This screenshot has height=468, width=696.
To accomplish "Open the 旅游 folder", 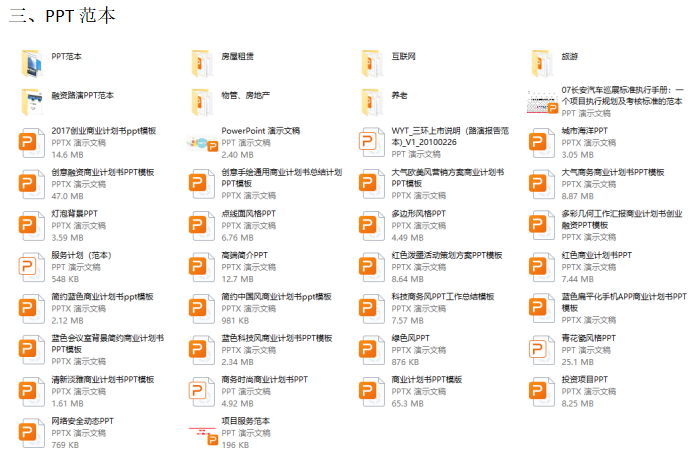I will [x=542, y=62].
